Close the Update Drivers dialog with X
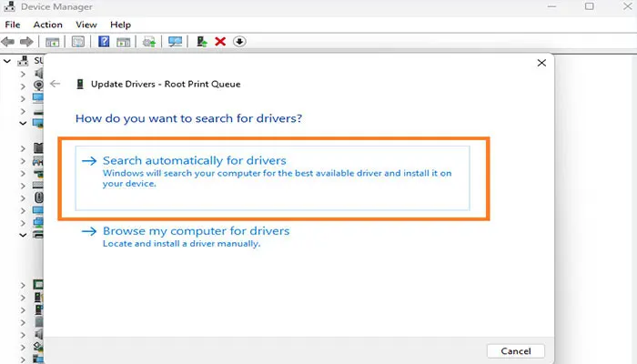Viewport: 637px width, 364px height. pos(541,63)
